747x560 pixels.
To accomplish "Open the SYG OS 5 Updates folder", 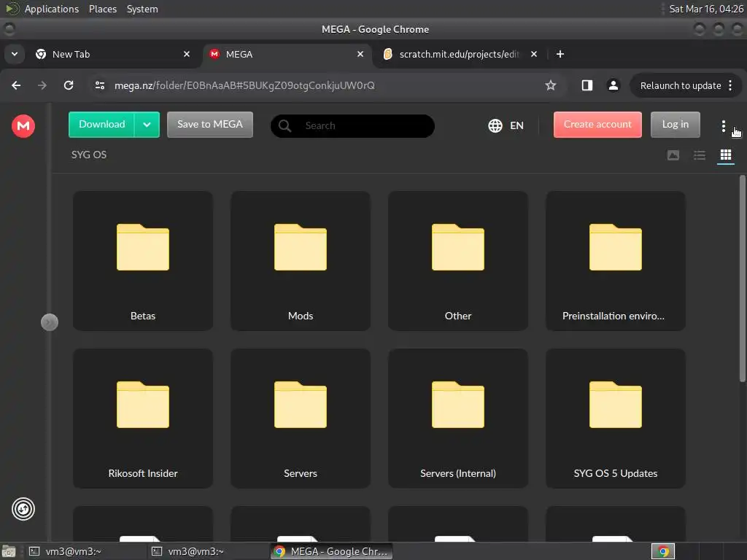I will pos(616,419).
